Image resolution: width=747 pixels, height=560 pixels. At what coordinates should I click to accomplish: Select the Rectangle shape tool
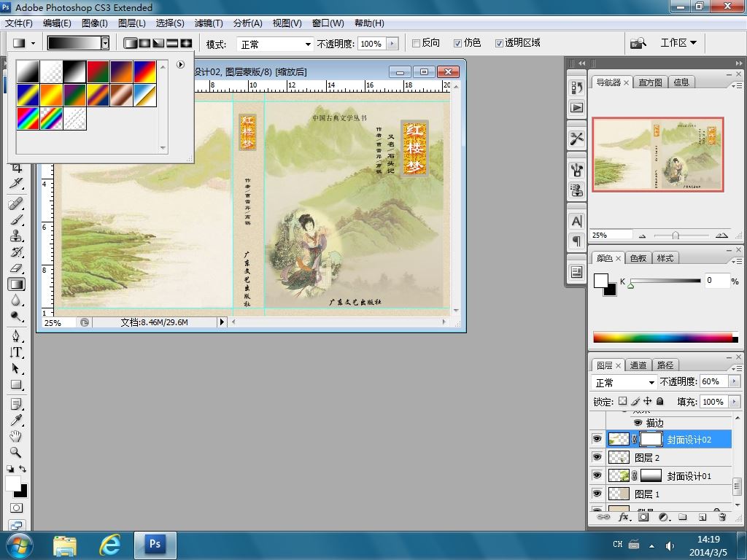[x=16, y=385]
